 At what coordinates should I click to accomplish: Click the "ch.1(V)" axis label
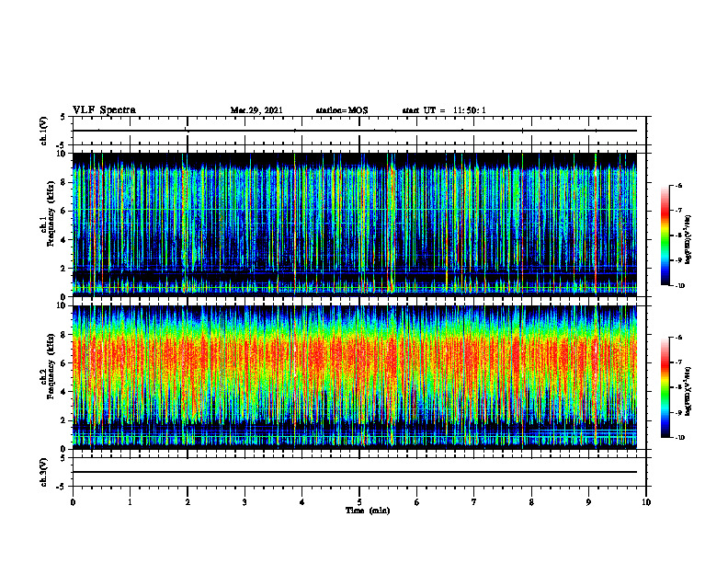click(x=44, y=131)
